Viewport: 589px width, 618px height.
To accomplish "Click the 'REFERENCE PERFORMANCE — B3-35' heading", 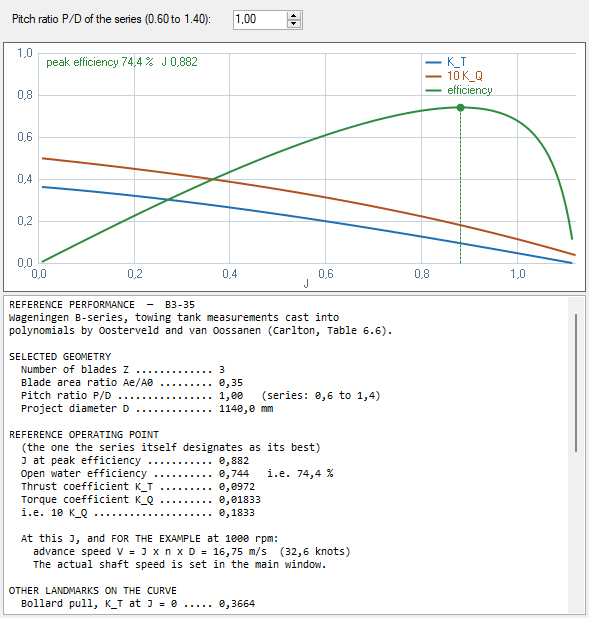I will tap(102, 305).
